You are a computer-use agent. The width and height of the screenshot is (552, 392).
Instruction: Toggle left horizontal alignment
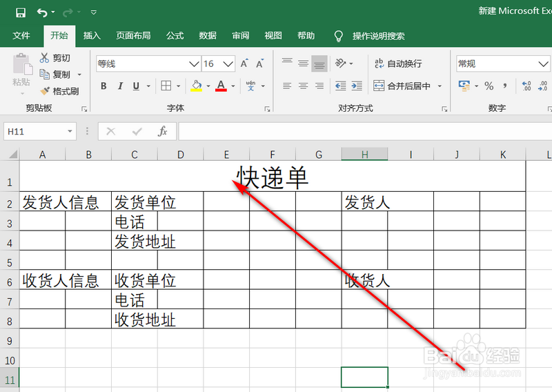(287, 86)
